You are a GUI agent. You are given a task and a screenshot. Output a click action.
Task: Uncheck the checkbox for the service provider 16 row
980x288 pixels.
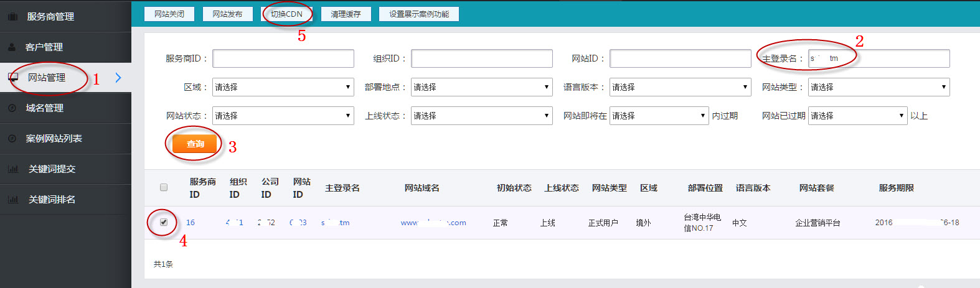click(164, 222)
